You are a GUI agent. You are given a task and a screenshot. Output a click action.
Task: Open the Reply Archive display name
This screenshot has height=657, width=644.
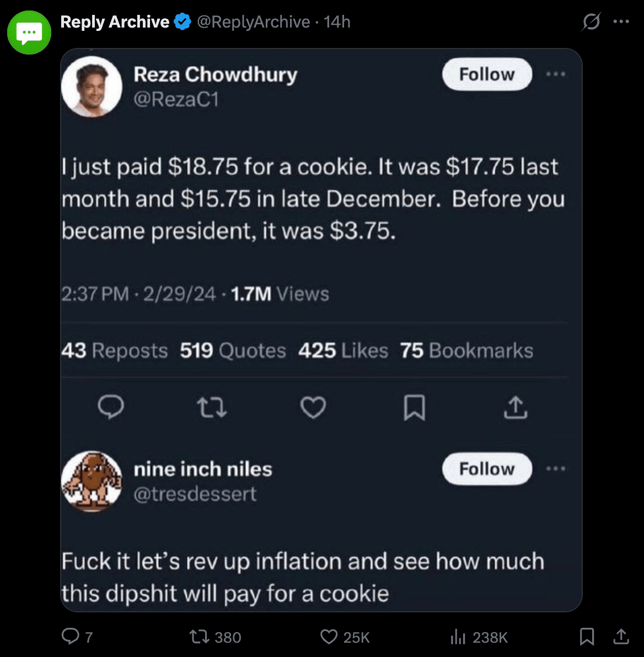[115, 22]
